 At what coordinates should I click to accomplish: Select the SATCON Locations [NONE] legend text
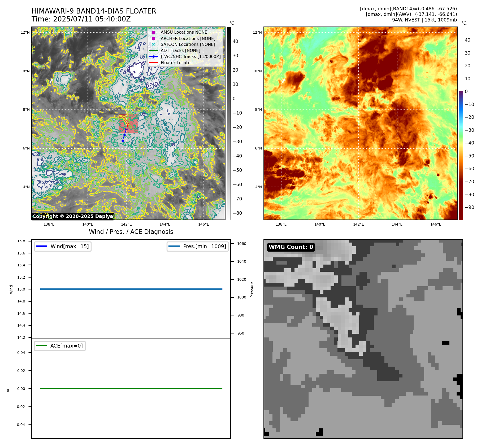[x=188, y=45]
